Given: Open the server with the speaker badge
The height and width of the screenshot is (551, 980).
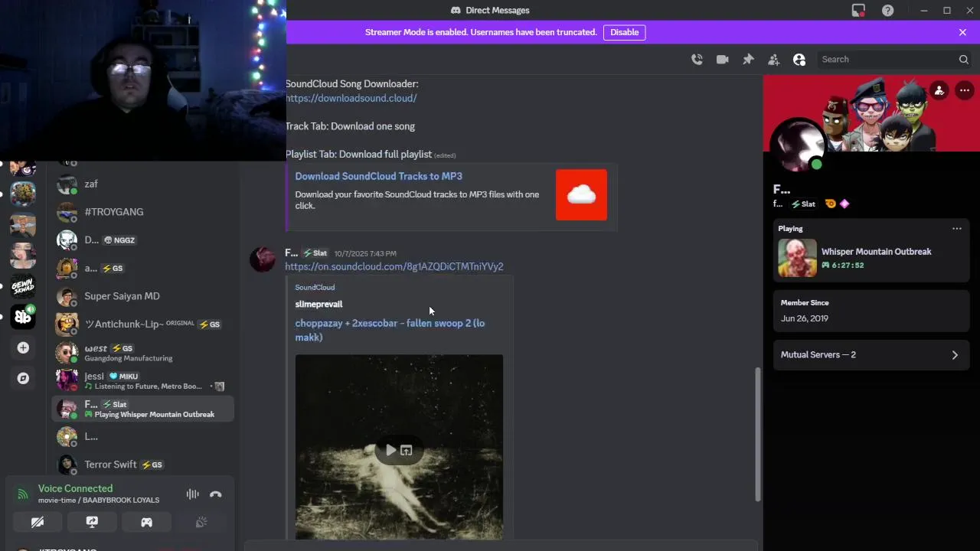Looking at the screenshot, I should [x=23, y=316].
